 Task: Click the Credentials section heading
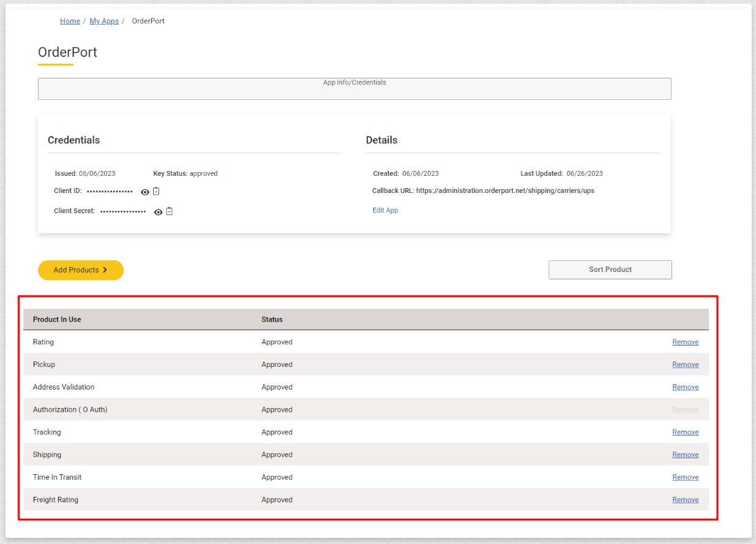[x=73, y=140]
